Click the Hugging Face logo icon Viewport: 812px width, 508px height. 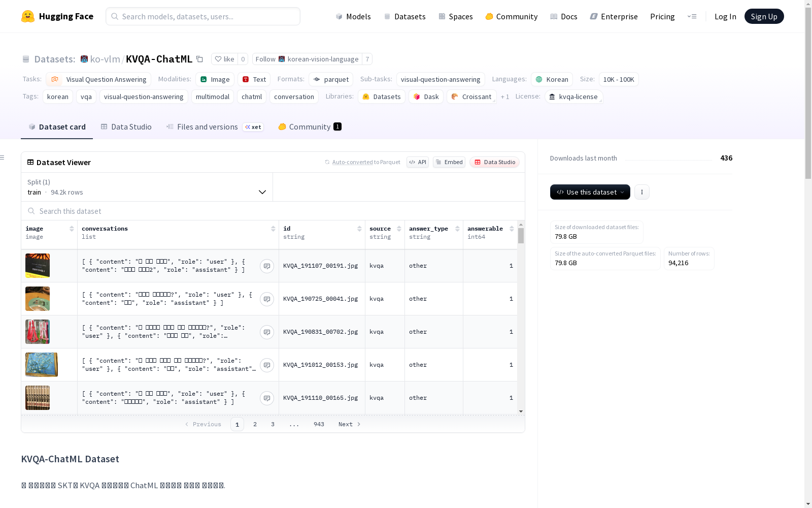[28, 16]
